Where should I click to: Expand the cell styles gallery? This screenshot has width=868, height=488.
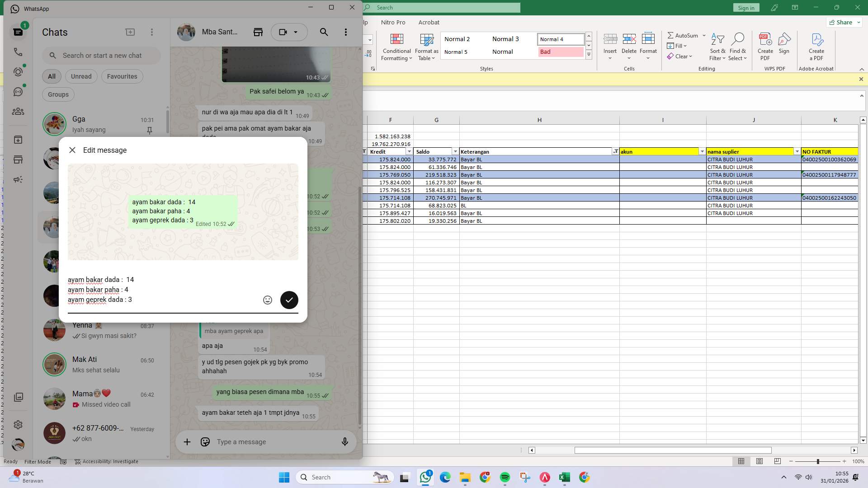point(589,54)
